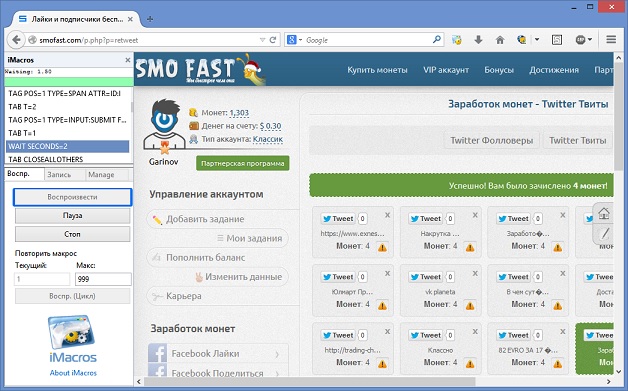Click the $ 0.30 money link

point(270,126)
